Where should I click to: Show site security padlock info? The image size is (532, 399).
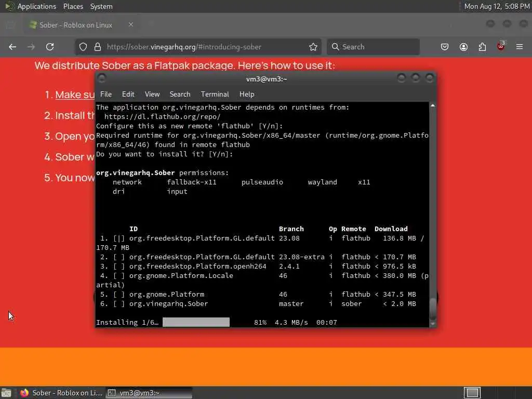98,47
